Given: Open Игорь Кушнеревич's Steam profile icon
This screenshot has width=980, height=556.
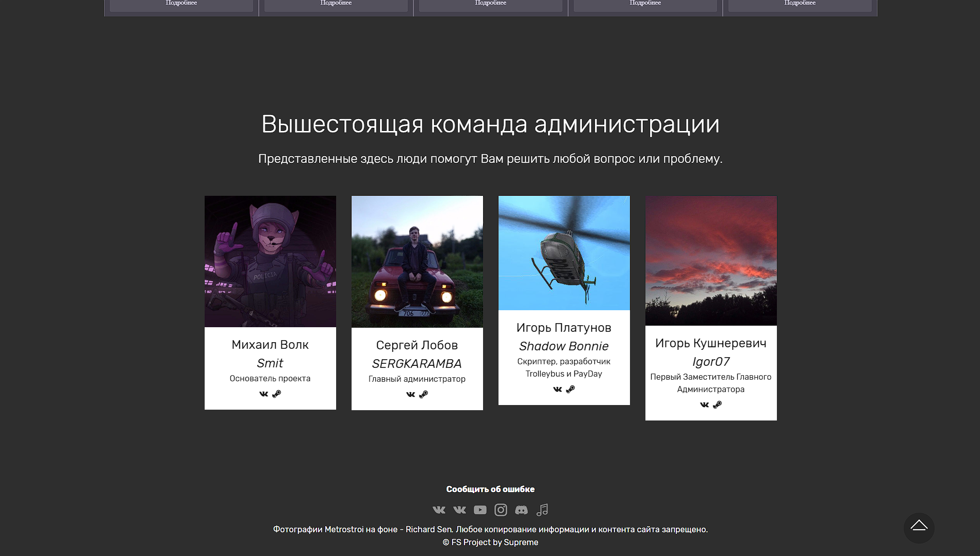Looking at the screenshot, I should tap(718, 405).
